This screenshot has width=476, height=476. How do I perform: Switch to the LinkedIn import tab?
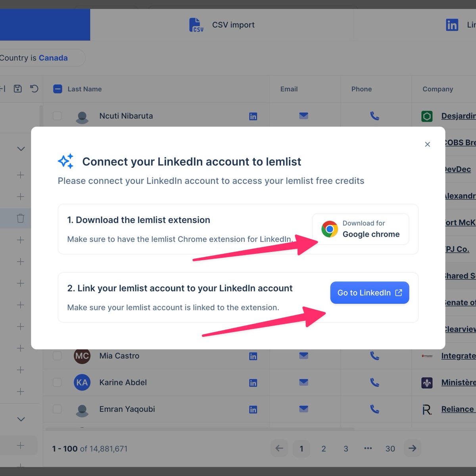[452, 25]
